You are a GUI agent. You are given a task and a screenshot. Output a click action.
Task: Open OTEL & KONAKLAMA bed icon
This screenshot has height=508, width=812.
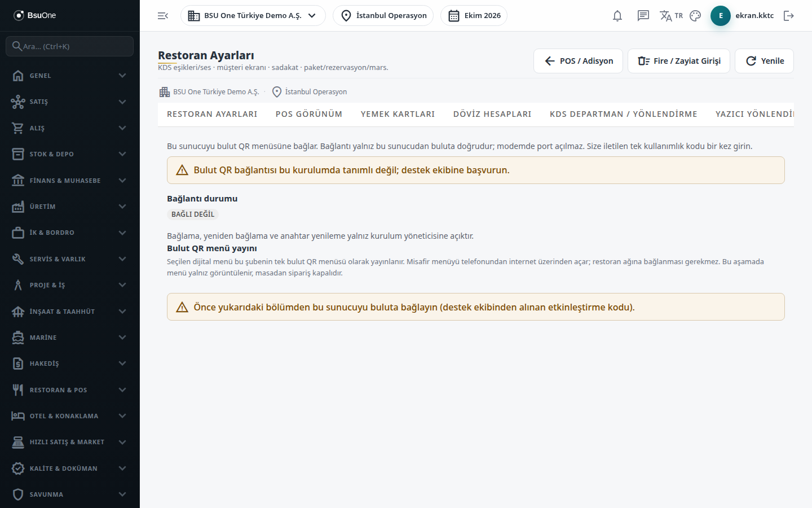[x=18, y=416]
